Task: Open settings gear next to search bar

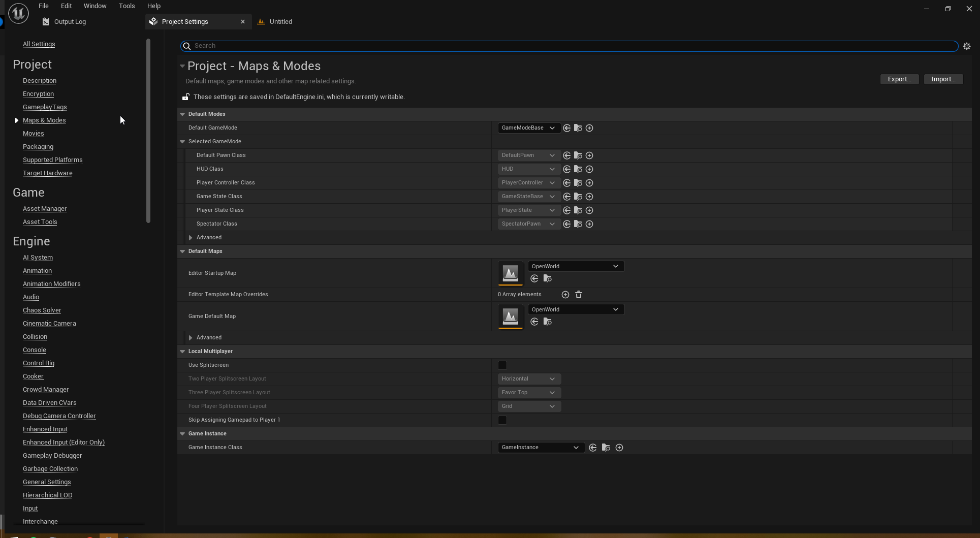Action: point(967,46)
